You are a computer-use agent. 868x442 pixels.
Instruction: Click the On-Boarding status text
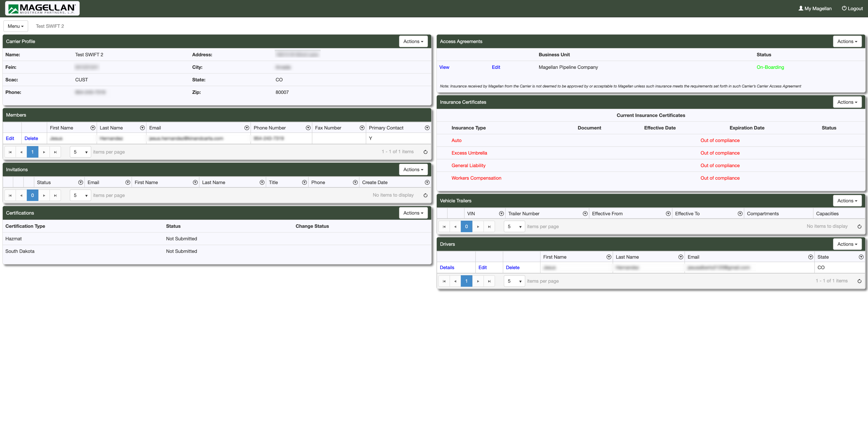point(770,67)
